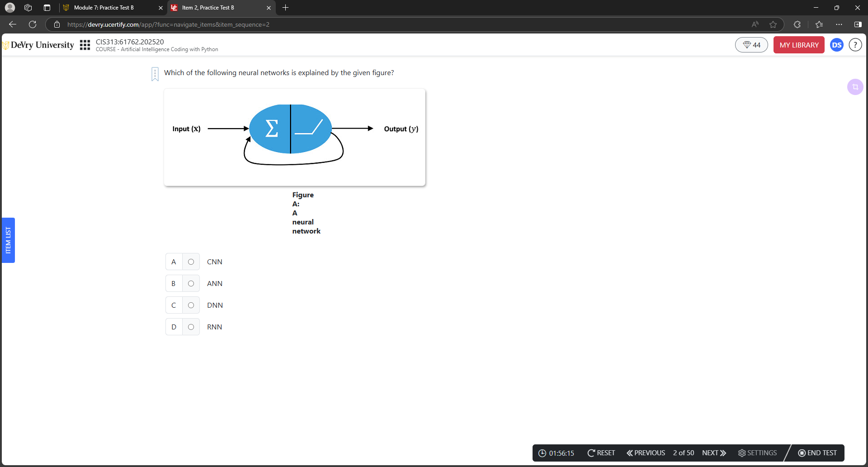Image resolution: width=868 pixels, height=467 pixels.
Task: Expand the ITEM LIST side panel
Action: (x=8, y=240)
